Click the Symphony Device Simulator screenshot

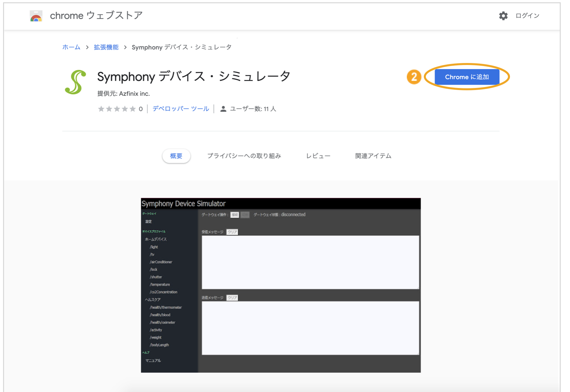pos(281,285)
